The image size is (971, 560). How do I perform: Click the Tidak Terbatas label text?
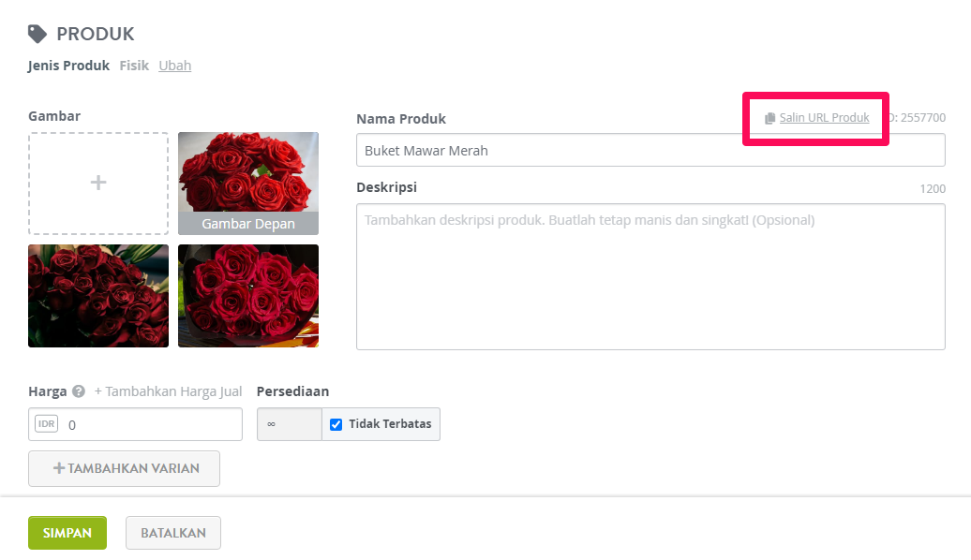point(390,424)
